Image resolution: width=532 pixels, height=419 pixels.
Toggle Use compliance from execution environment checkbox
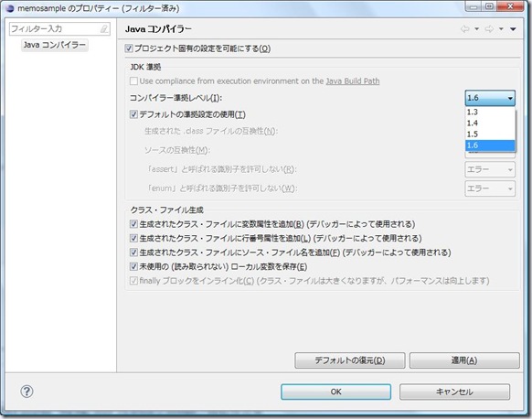pyautogui.click(x=133, y=81)
